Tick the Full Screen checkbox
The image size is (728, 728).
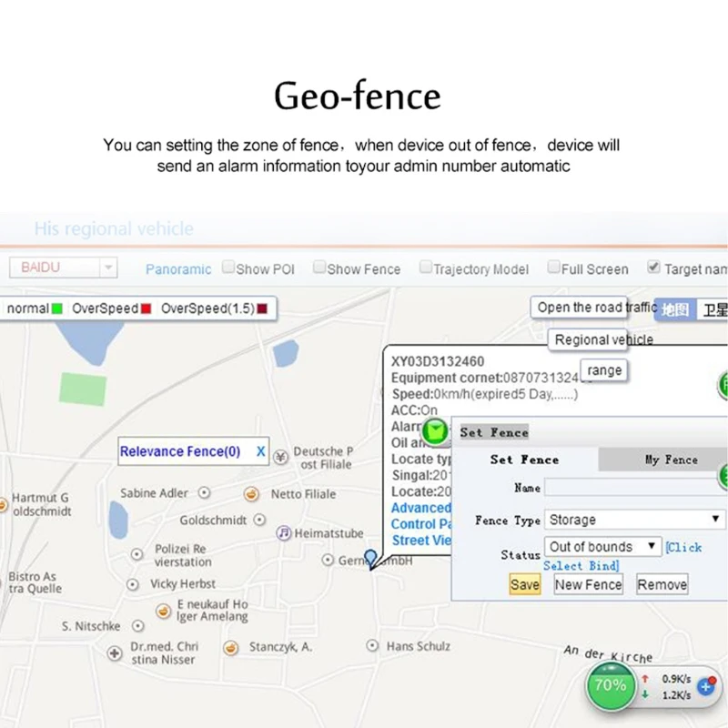click(x=553, y=267)
